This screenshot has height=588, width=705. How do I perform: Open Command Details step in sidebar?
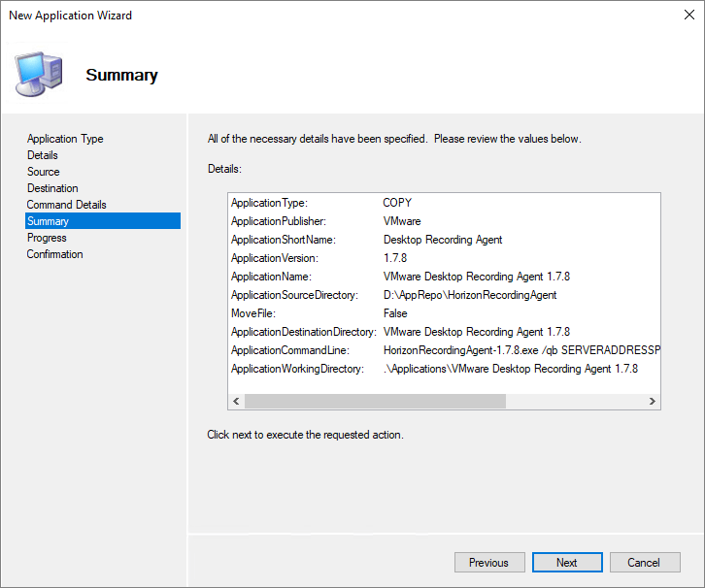[67, 205]
